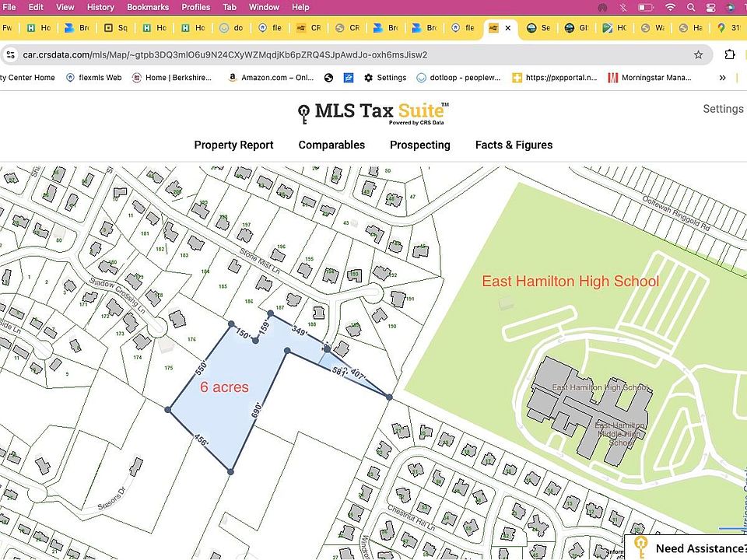The image size is (747, 560).
Task: Open Spotlight search icon in menu bar
Action: pos(691,7)
